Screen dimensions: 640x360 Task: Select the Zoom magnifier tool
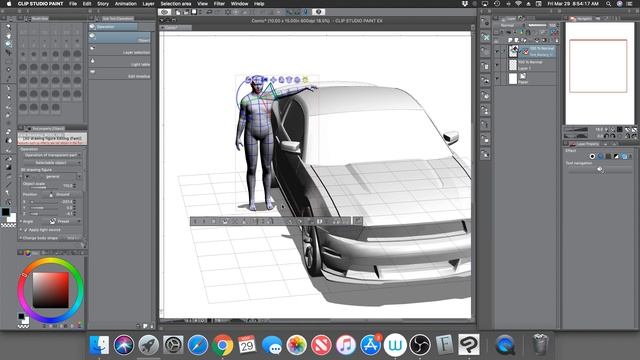click(x=8, y=27)
